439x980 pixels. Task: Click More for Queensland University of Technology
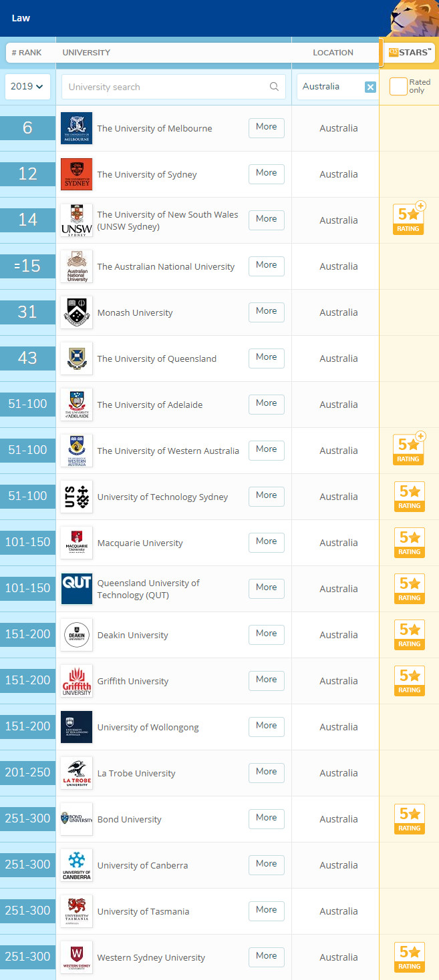[267, 588]
